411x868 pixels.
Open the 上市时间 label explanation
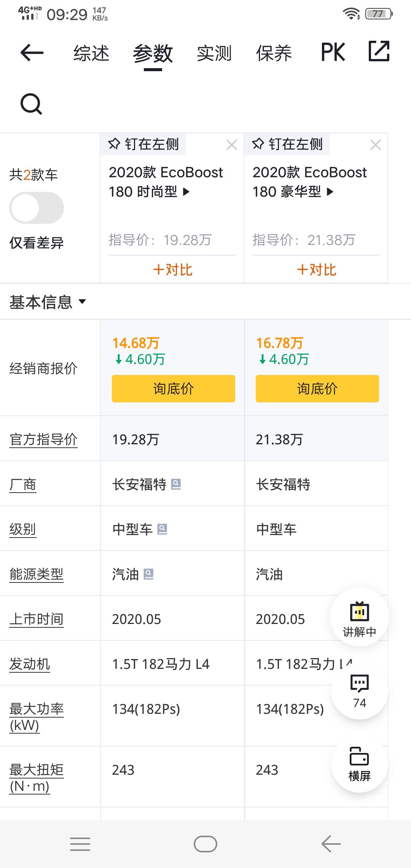click(x=37, y=619)
